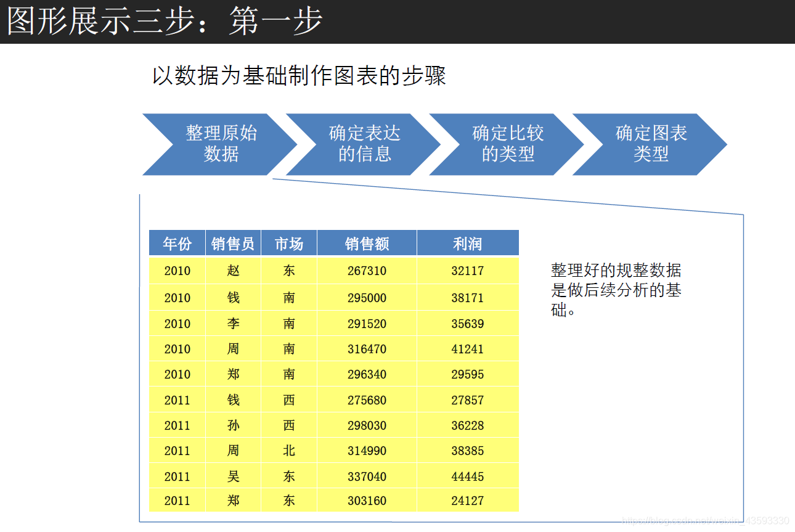Click salesperson 周 in the 314990 row
Screen dimensions: 795x532
[233, 451]
